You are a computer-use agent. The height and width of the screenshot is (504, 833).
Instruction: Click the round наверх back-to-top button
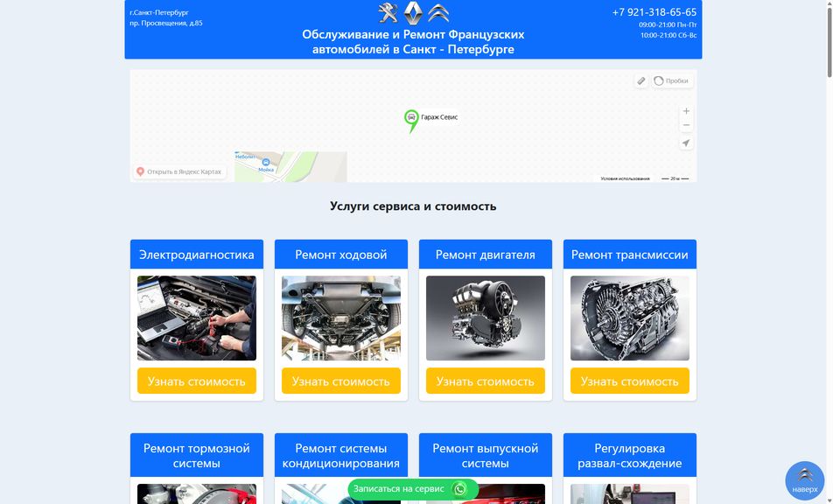(805, 480)
